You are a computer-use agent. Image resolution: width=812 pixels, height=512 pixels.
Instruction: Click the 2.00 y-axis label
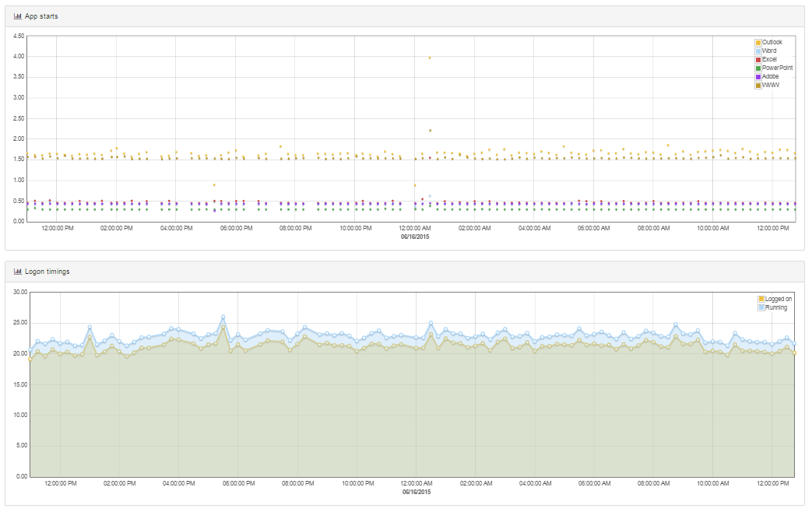(19, 139)
